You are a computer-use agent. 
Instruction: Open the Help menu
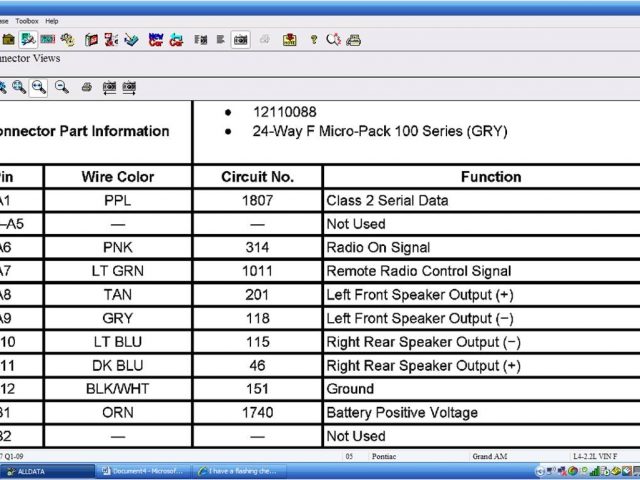(52, 20)
